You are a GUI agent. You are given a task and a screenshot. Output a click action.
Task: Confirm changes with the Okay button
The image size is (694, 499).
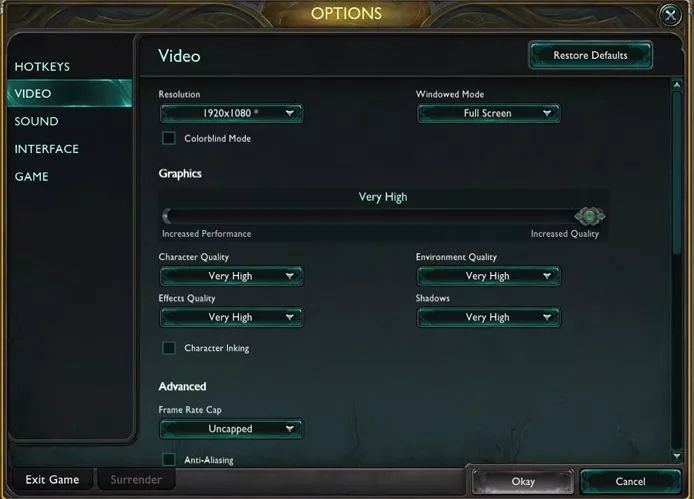tap(523, 481)
